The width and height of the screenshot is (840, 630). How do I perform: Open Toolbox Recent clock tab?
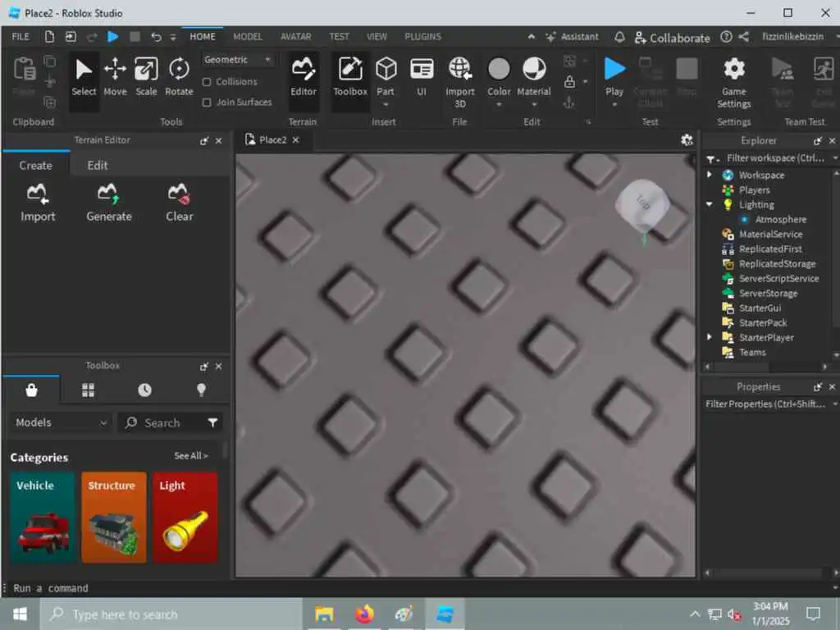click(144, 390)
